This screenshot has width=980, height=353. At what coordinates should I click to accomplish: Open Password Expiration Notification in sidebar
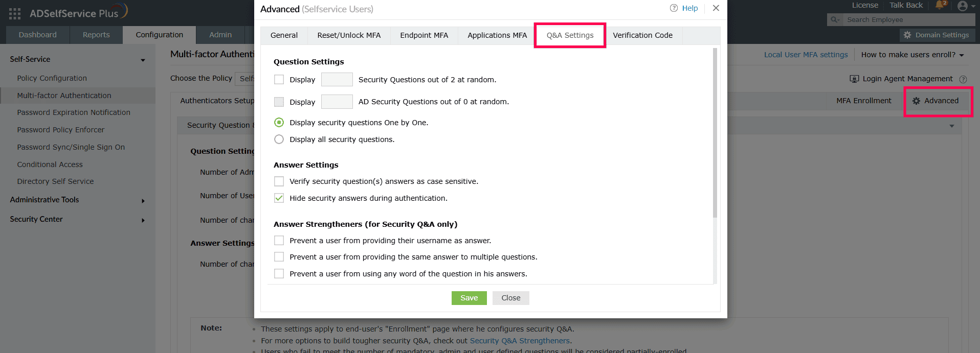[74, 112]
